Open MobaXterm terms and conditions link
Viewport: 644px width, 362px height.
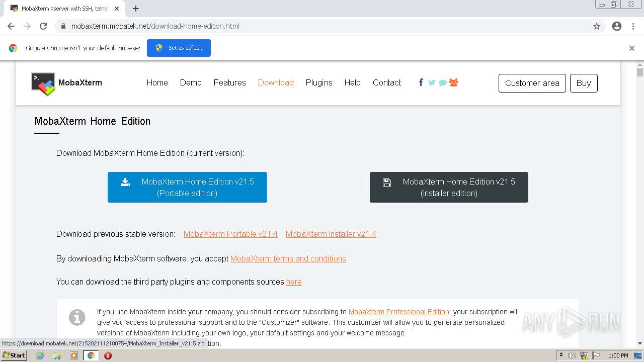coord(288,258)
